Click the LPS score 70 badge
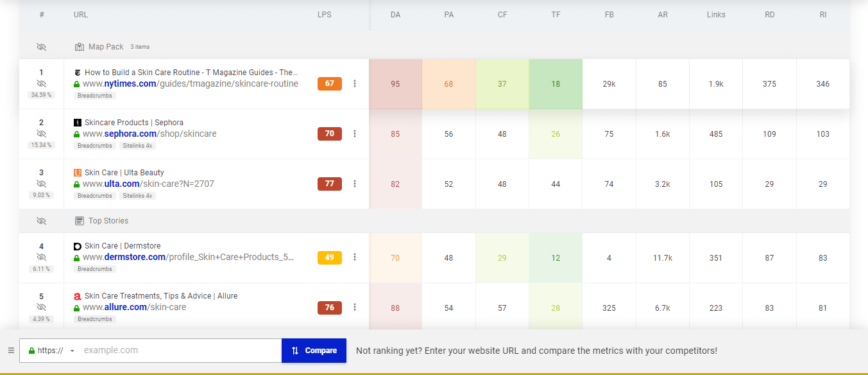 [330, 134]
